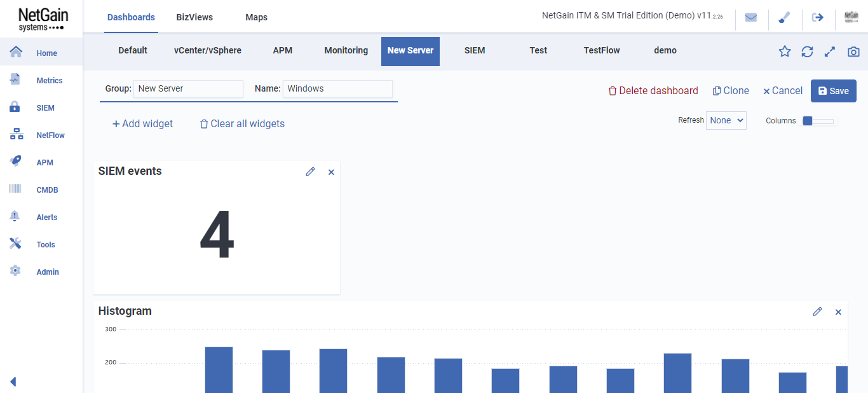Refresh the dashboard with circular arrows icon
Viewport: 868px width, 393px height.
(807, 52)
